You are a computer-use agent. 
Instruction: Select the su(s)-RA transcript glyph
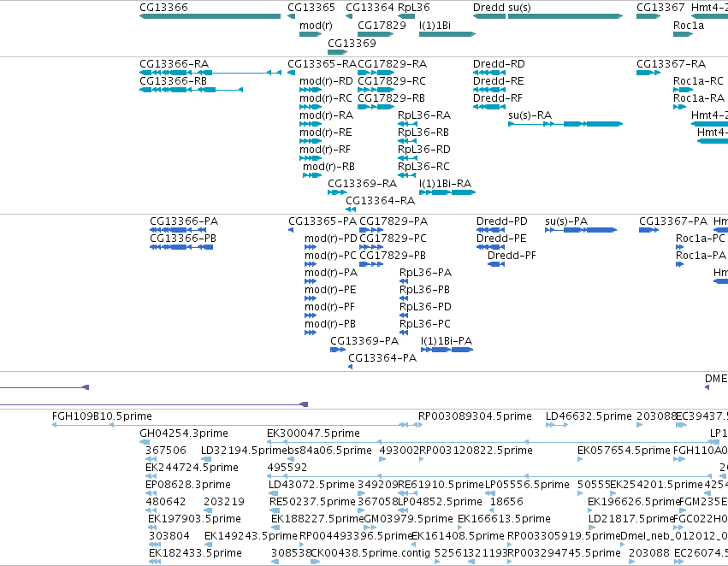(565, 124)
